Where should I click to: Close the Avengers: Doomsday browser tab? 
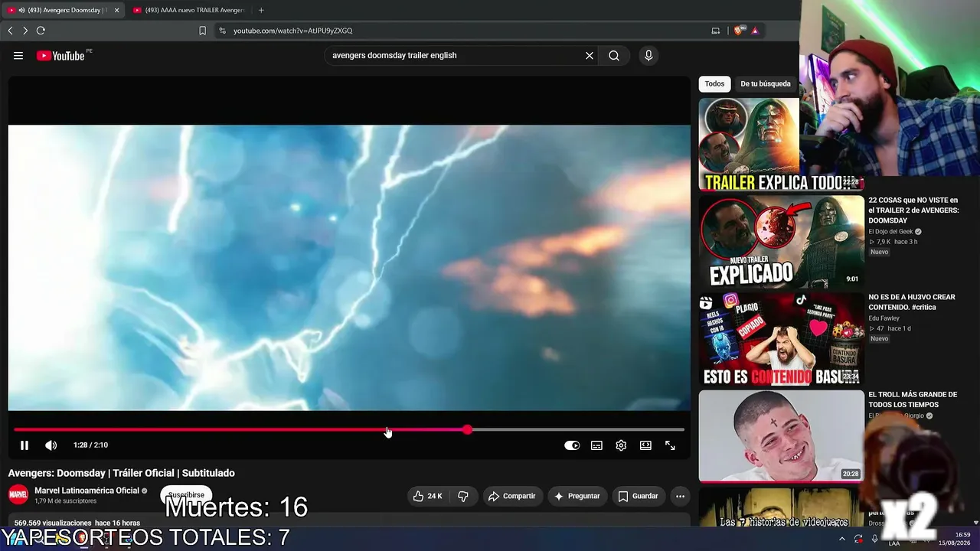117,10
